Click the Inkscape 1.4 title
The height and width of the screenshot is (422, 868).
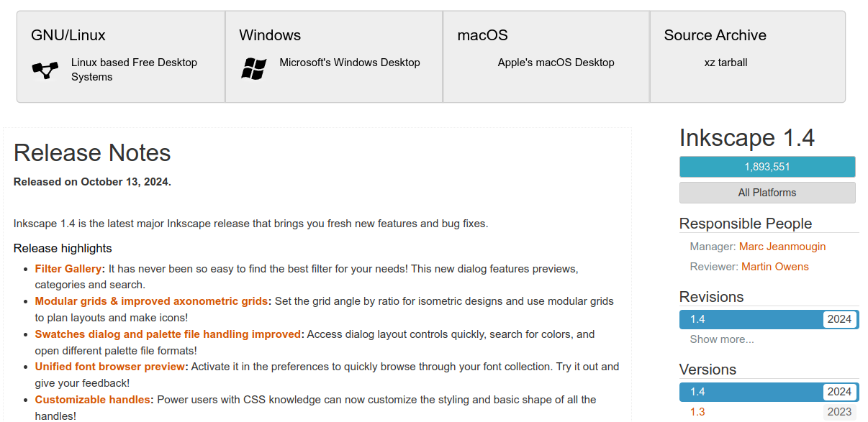[747, 138]
